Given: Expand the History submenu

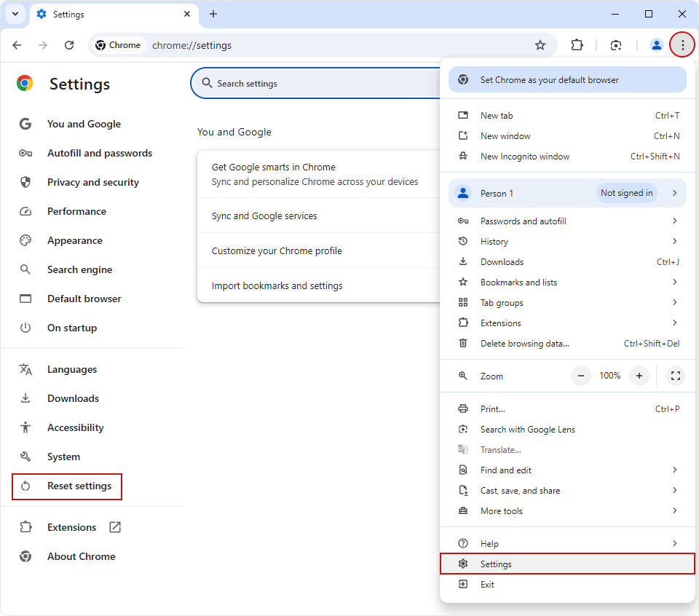Looking at the screenshot, I should pos(567,242).
